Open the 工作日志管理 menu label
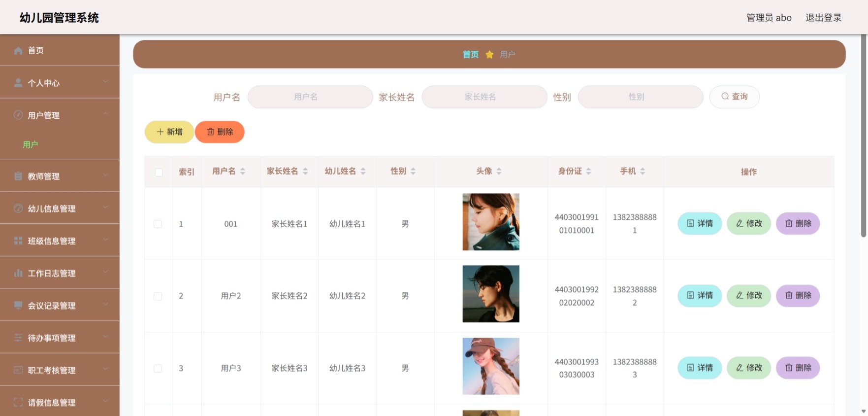Screen dimensions: 868x416 [52, 274]
